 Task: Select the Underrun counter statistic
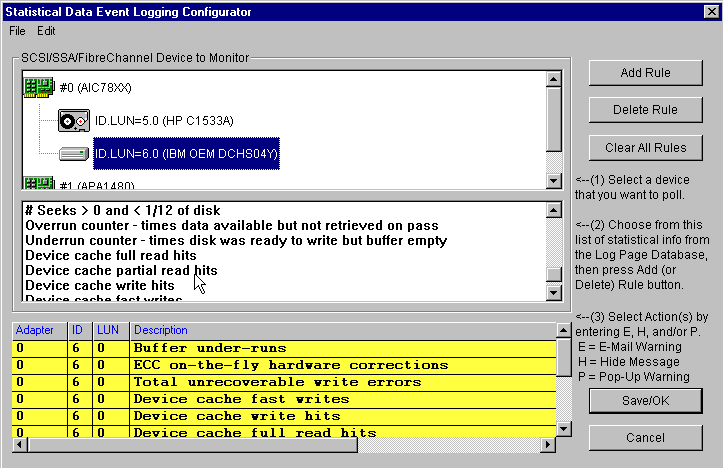236,241
